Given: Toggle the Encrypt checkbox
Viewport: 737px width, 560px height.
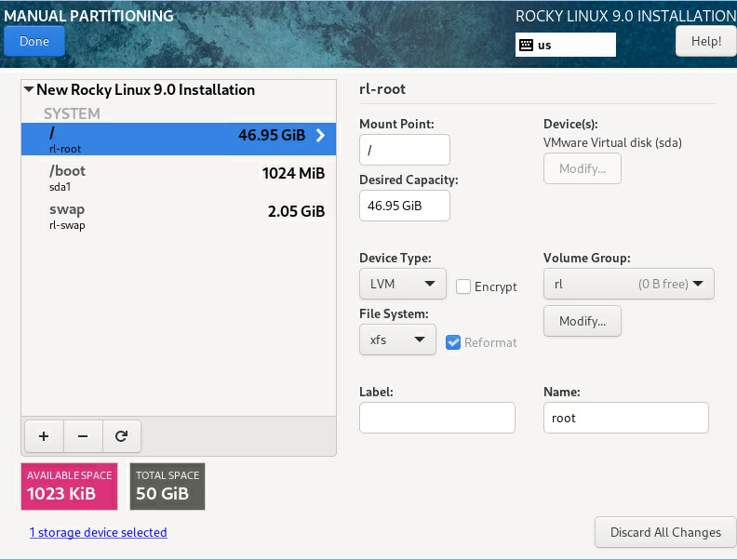Looking at the screenshot, I should (x=463, y=287).
